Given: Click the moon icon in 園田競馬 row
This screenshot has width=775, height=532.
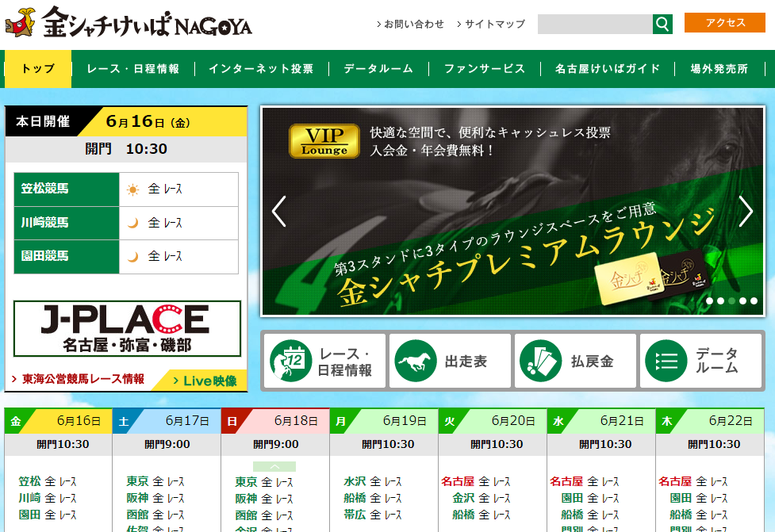Looking at the screenshot, I should tap(132, 256).
